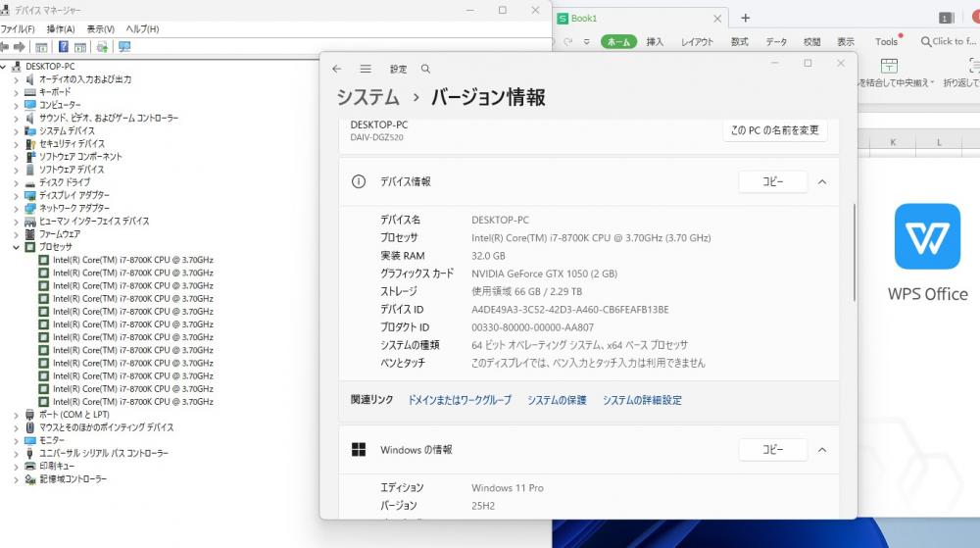The image size is (980, 548).
Task: Click Windows 11 Pro edition text
Action: pos(508,488)
